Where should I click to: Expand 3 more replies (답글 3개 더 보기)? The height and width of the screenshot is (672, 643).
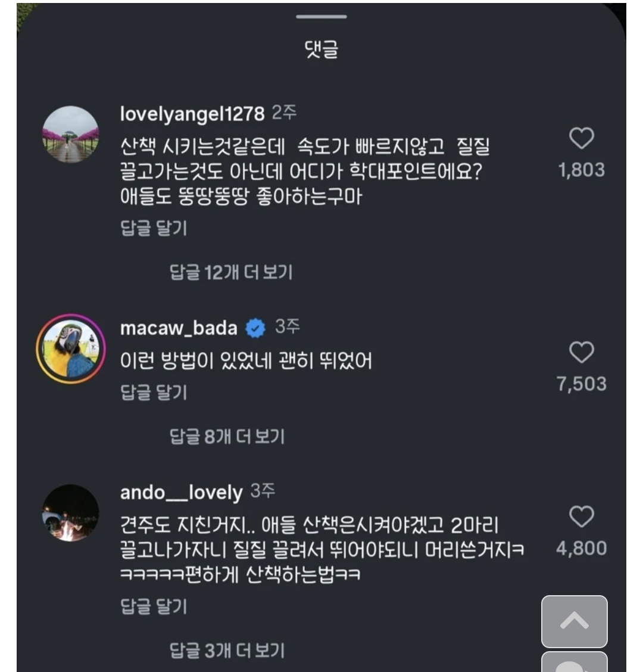click(x=227, y=651)
